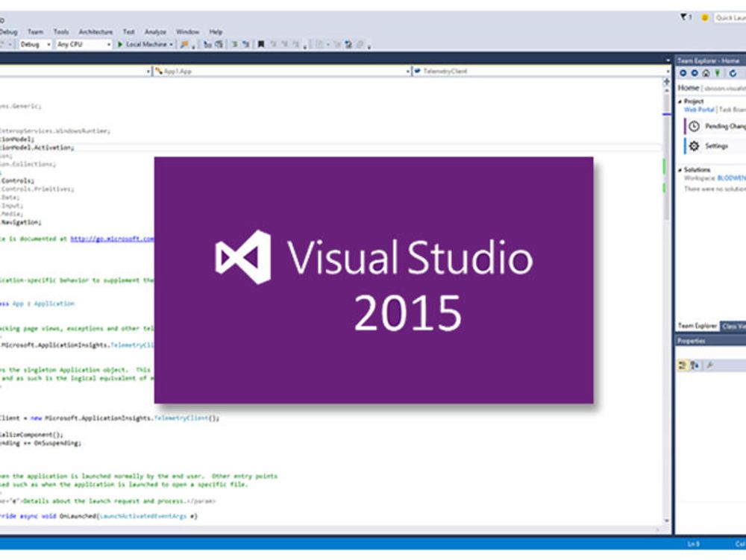Viewport: 746px width, 560px height.
Task: Click the Home heading in Team Explorer
Action: click(x=689, y=88)
